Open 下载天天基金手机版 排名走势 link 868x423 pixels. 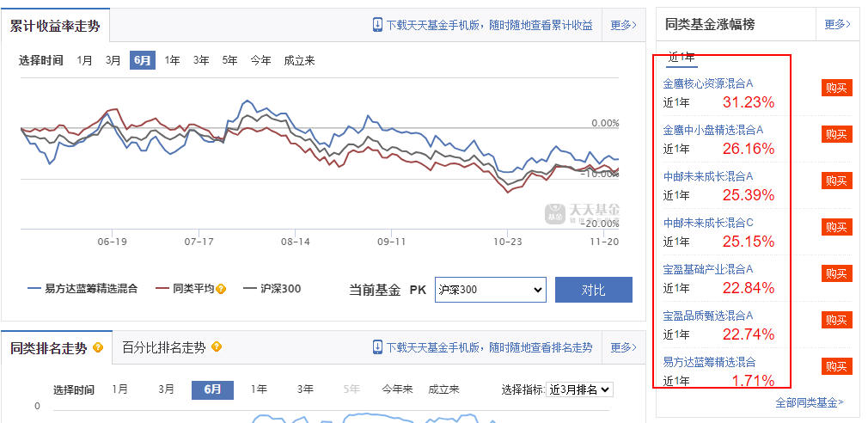[x=489, y=347]
